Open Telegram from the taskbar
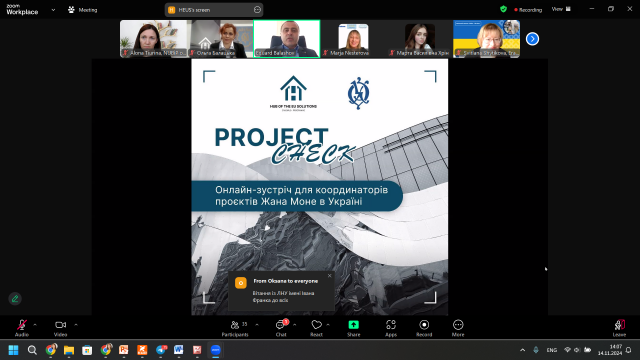The image size is (640, 360). coord(161,350)
